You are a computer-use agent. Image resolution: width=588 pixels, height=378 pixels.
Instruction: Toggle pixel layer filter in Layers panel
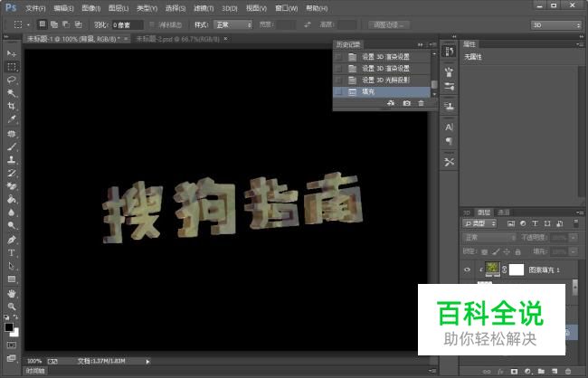pyautogui.click(x=511, y=223)
